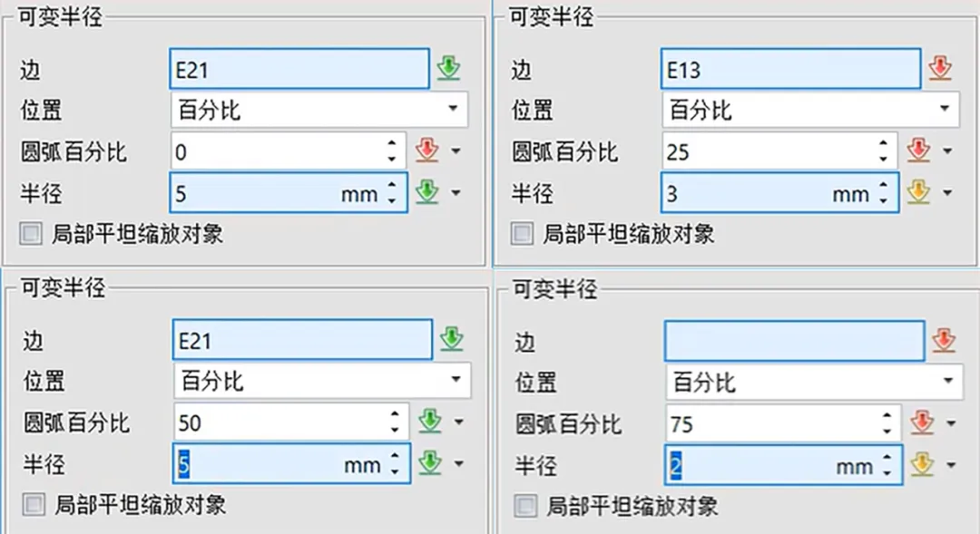Toggle 局部平坦缩放对象 in the bottom-right panel
Screen dimensions: 980x534
click(524, 506)
